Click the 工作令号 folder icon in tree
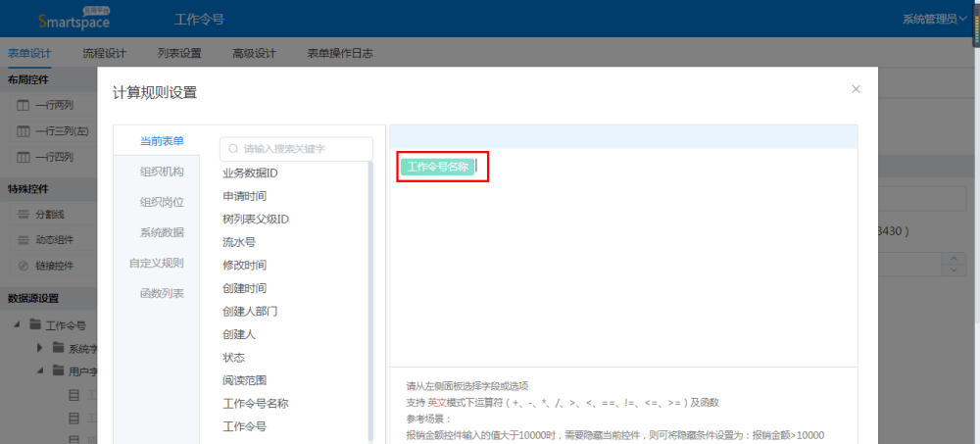 [35, 325]
